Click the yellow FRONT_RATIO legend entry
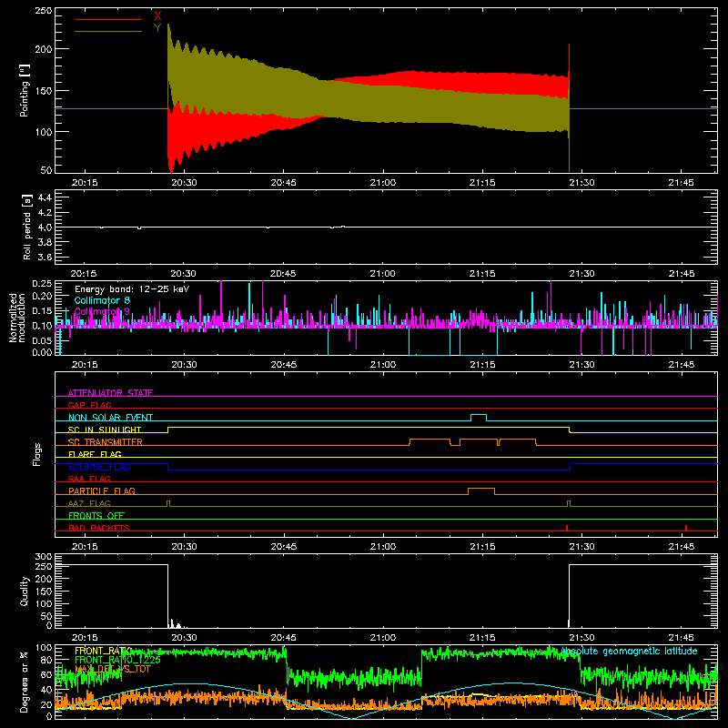 pyautogui.click(x=103, y=651)
